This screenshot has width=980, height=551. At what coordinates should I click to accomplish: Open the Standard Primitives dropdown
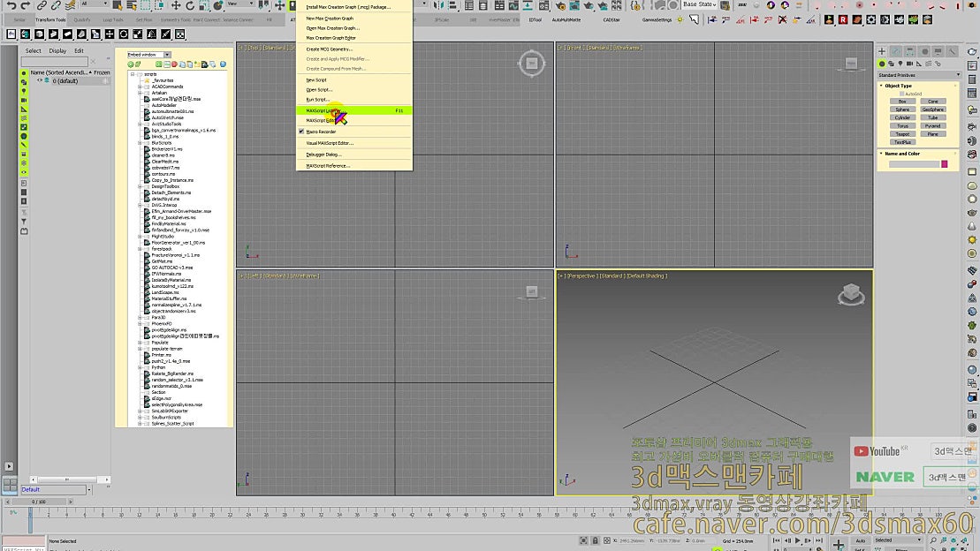pyautogui.click(x=919, y=73)
